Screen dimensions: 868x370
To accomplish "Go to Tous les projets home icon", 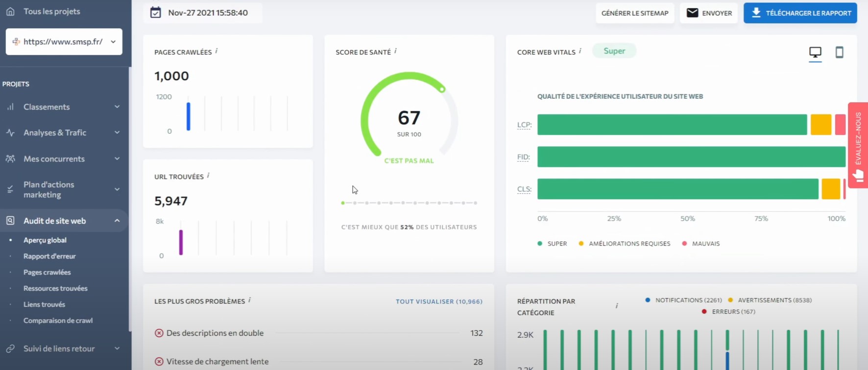I will coord(10,11).
